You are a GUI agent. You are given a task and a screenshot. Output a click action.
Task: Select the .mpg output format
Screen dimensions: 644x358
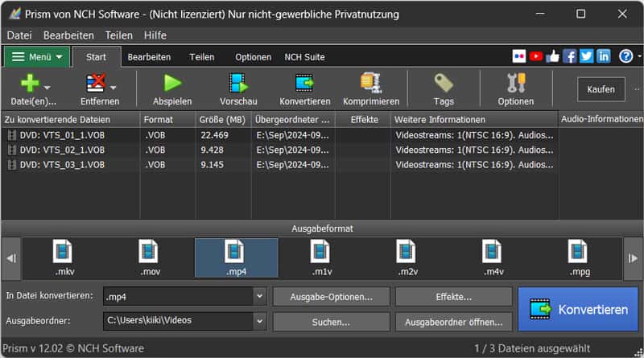point(580,257)
